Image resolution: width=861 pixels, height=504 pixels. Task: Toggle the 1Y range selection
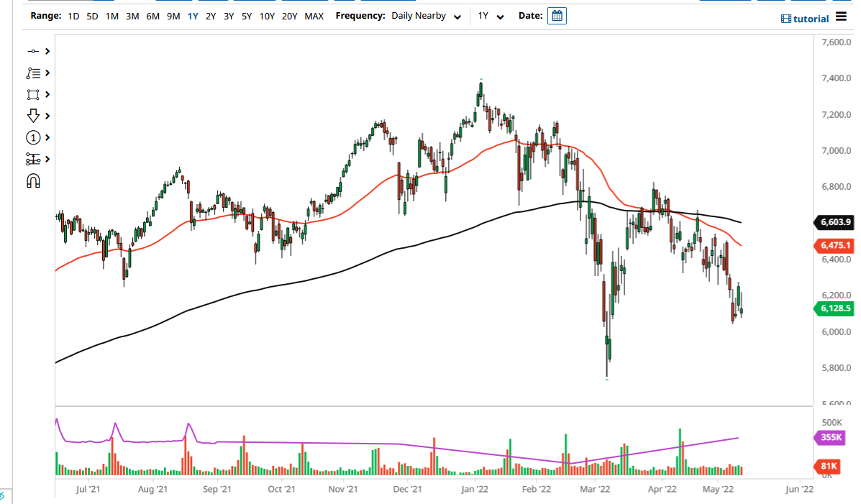point(191,16)
